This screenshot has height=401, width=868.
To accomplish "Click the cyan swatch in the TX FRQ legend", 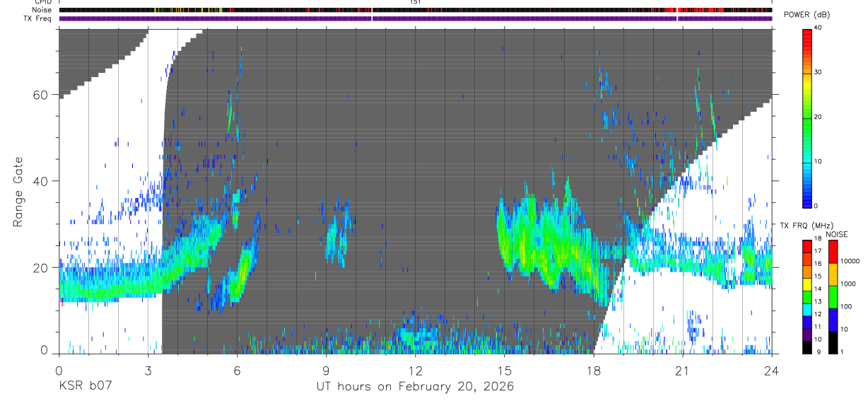I will coord(807,310).
